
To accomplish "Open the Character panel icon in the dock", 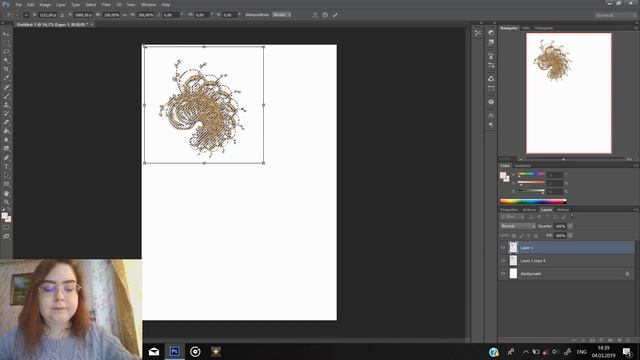I will [x=491, y=116].
